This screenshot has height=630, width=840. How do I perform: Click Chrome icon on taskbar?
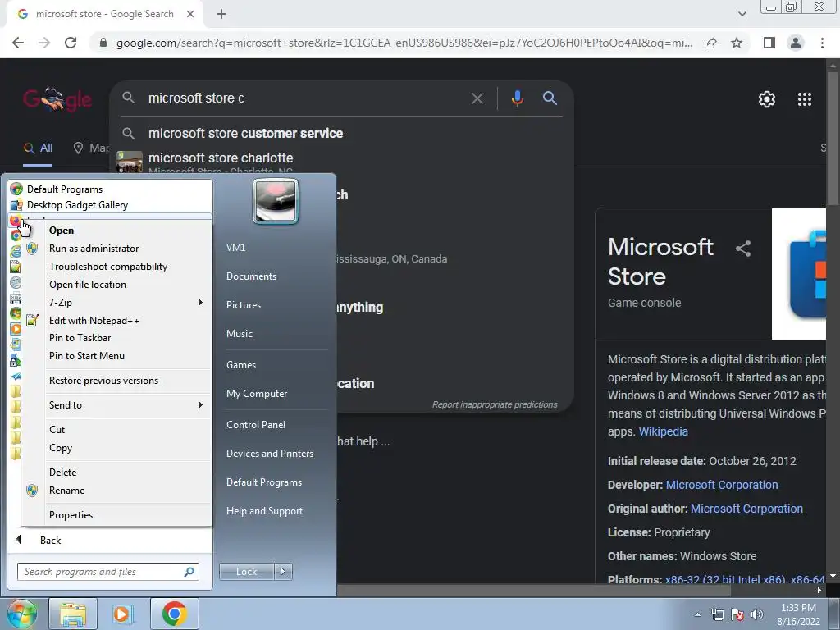pyautogui.click(x=174, y=614)
